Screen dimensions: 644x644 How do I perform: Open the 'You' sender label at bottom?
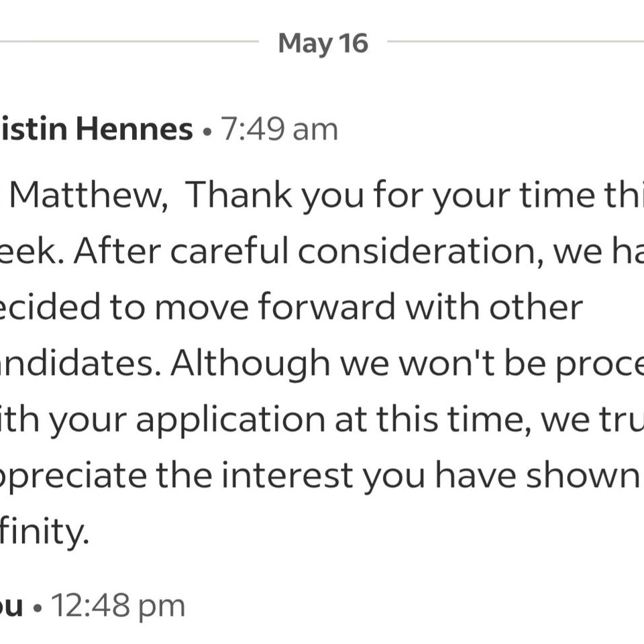(x=11, y=606)
